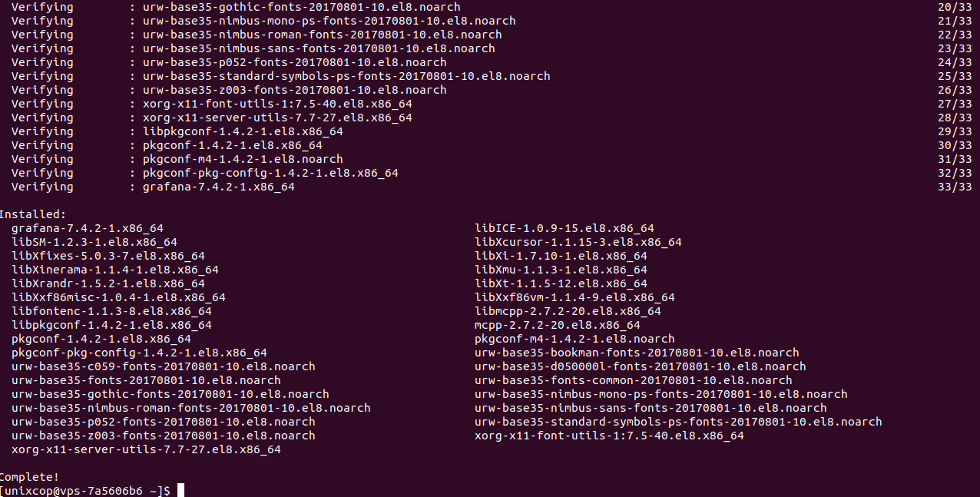The image size is (980, 497).
Task: Click libXcursor-1.1.15-3.el8.x86_64 package entry
Action: pos(578,242)
